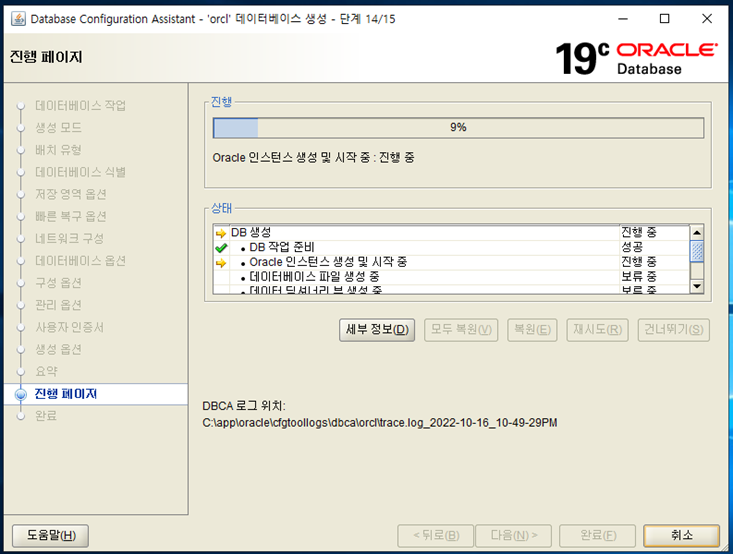Viewport: 733px width, 554px height.
Task: Click the yellow arrow icon beside DB 생성
Action: [x=221, y=233]
